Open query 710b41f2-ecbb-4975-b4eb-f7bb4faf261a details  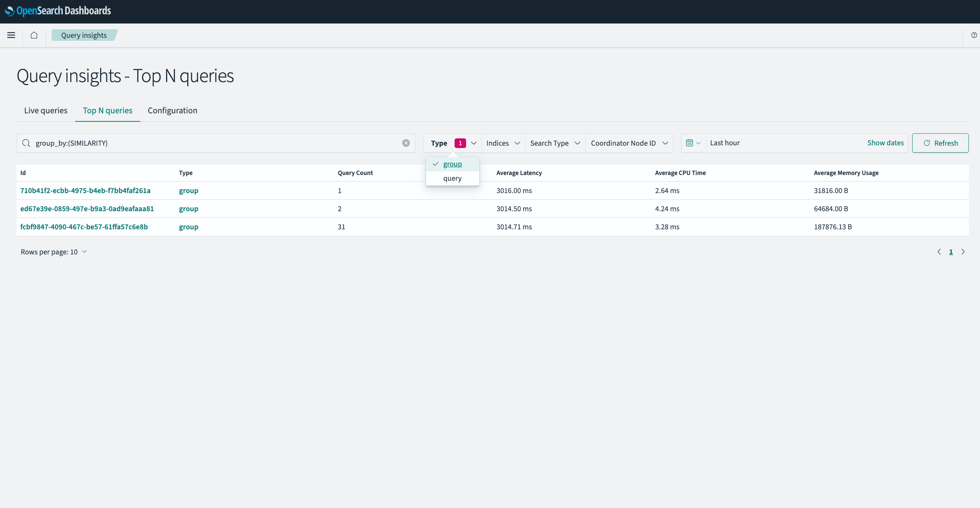coord(85,190)
